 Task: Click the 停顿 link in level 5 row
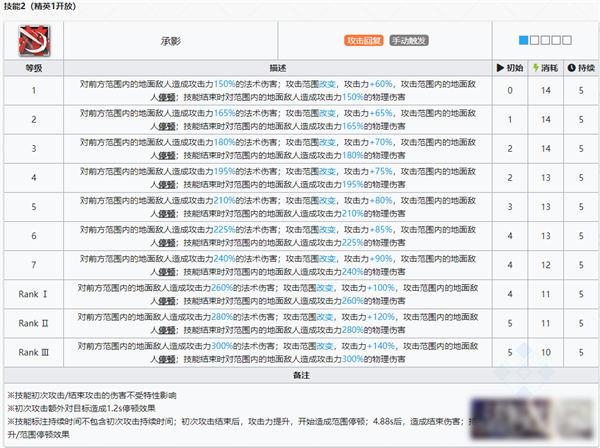[x=167, y=214]
